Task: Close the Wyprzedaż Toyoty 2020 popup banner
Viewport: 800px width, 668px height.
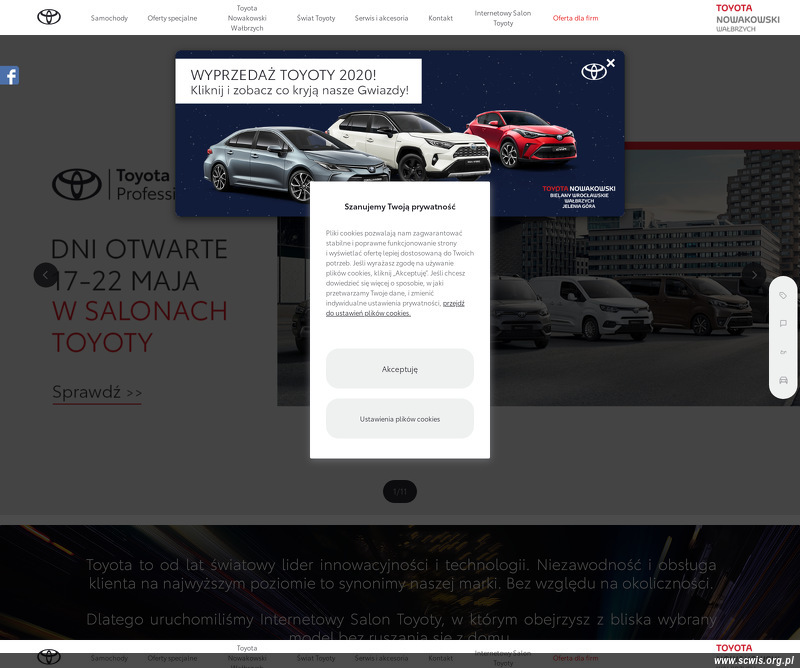Action: tap(611, 63)
